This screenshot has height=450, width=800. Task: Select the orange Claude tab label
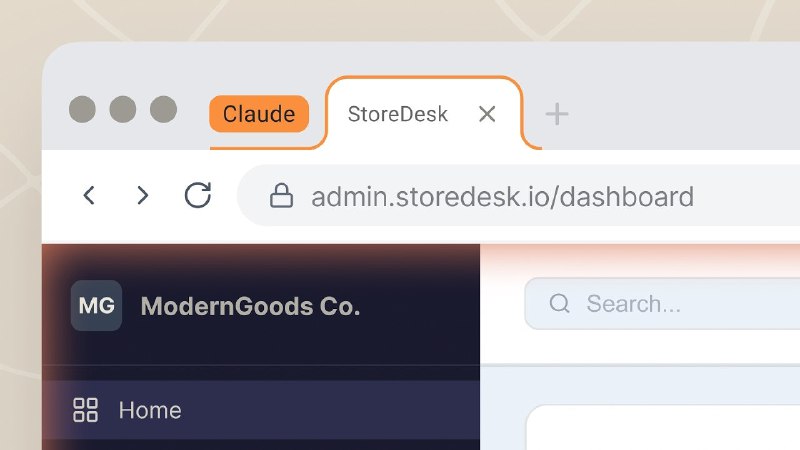259,114
